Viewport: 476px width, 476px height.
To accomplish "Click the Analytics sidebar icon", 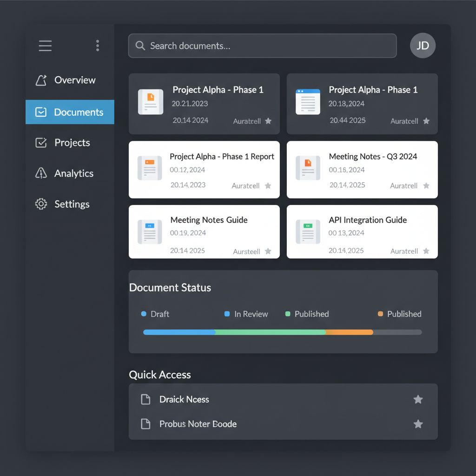I will coord(41,173).
